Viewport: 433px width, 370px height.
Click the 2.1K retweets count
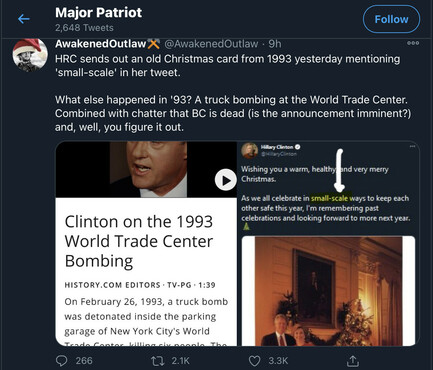(x=181, y=361)
